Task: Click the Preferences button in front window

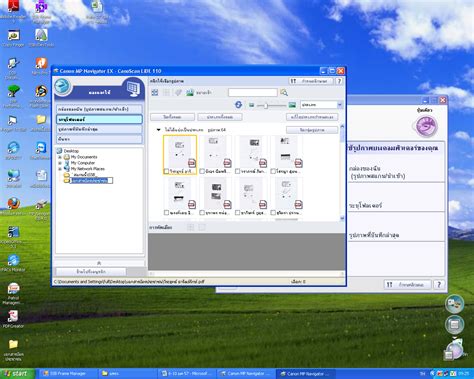Action: click(x=311, y=81)
